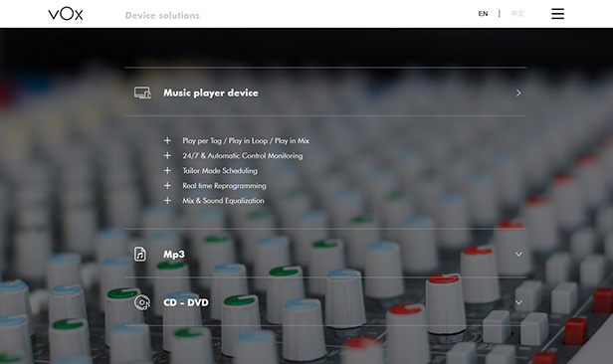This screenshot has width=613, height=364.
Task: Expand the CD - DVD chevron
Action: (518, 302)
